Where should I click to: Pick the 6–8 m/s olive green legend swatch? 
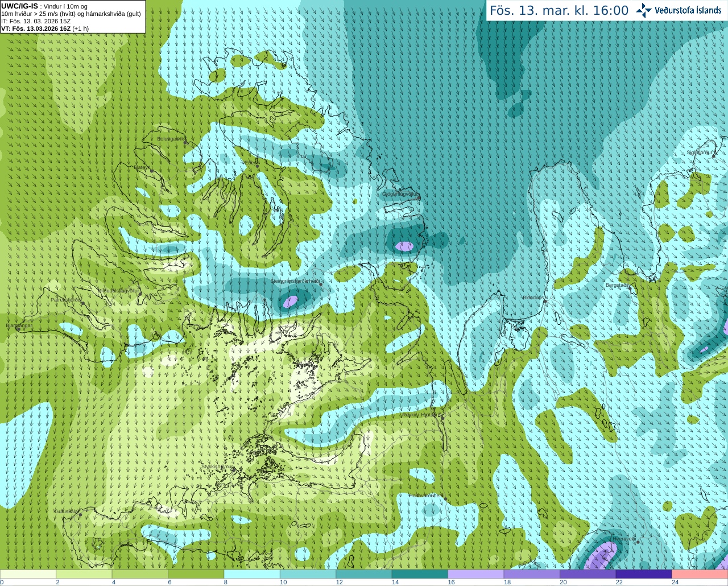click(196, 574)
